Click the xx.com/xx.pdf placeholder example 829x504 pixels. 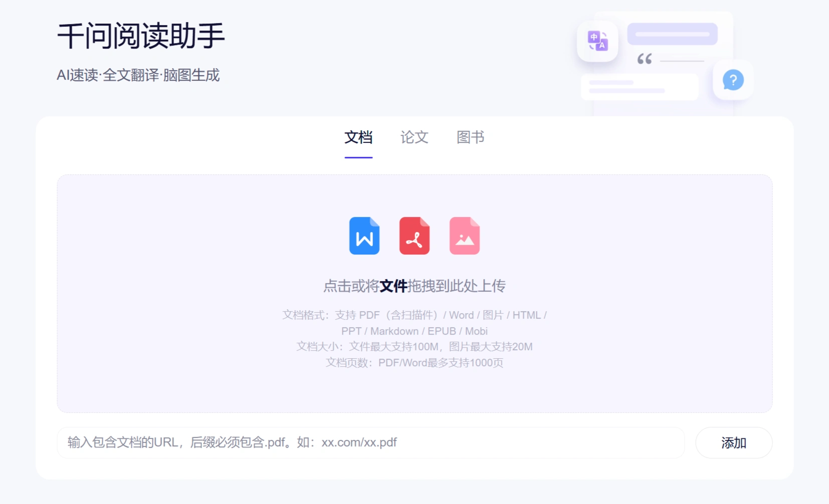click(x=361, y=442)
